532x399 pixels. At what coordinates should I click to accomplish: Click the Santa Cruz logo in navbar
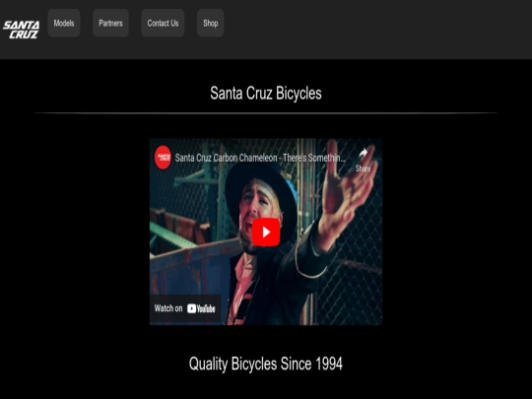(21, 30)
